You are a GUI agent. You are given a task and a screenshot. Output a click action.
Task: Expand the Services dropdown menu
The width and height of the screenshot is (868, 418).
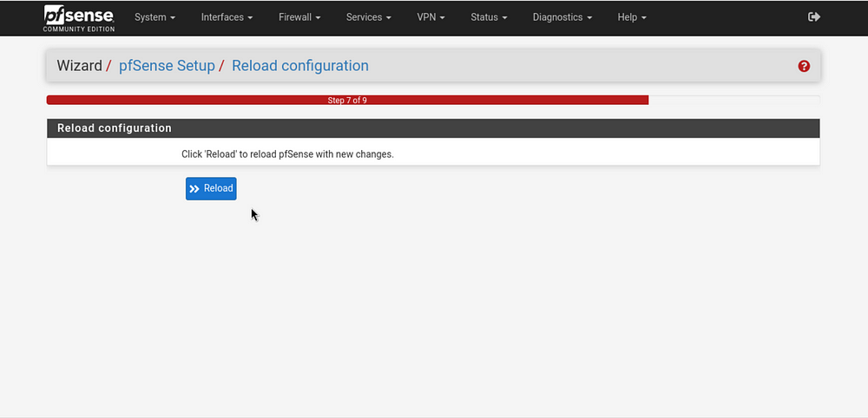[369, 17]
